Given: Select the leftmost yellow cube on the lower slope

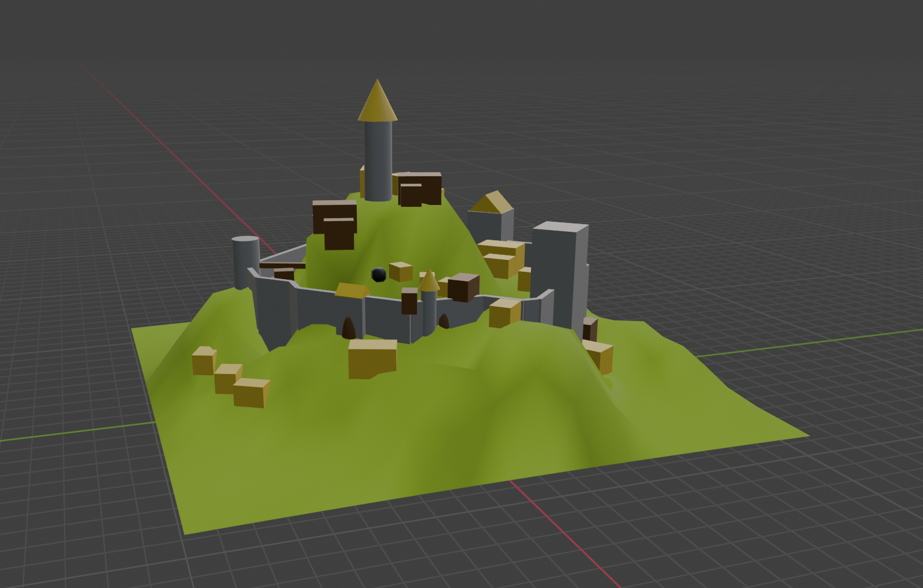Looking at the screenshot, I should (x=203, y=361).
